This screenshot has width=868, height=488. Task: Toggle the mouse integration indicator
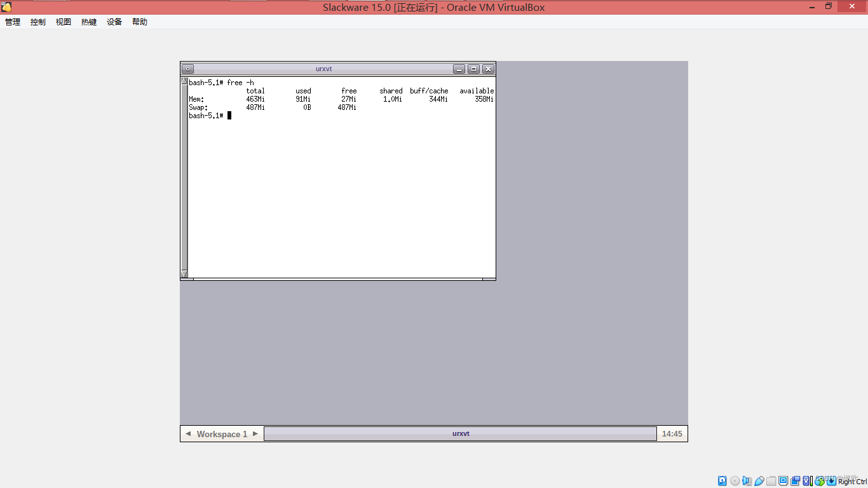coord(820,481)
